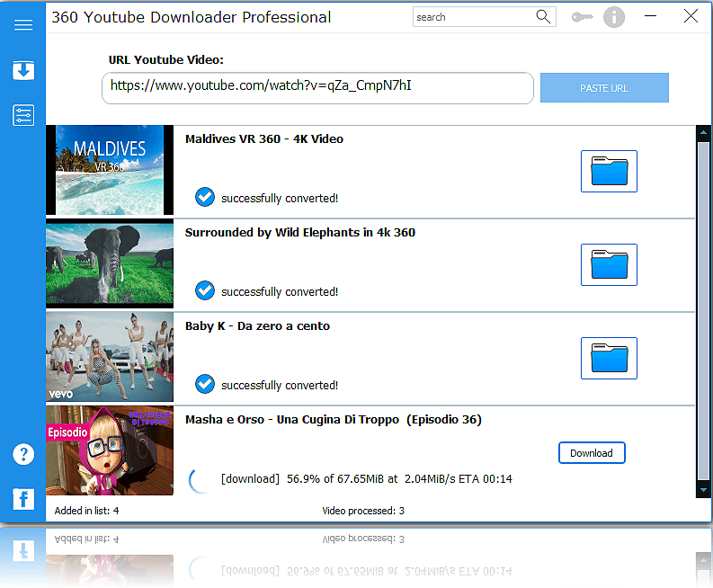
Task: Open output folder for Baby K video
Action: tap(609, 359)
